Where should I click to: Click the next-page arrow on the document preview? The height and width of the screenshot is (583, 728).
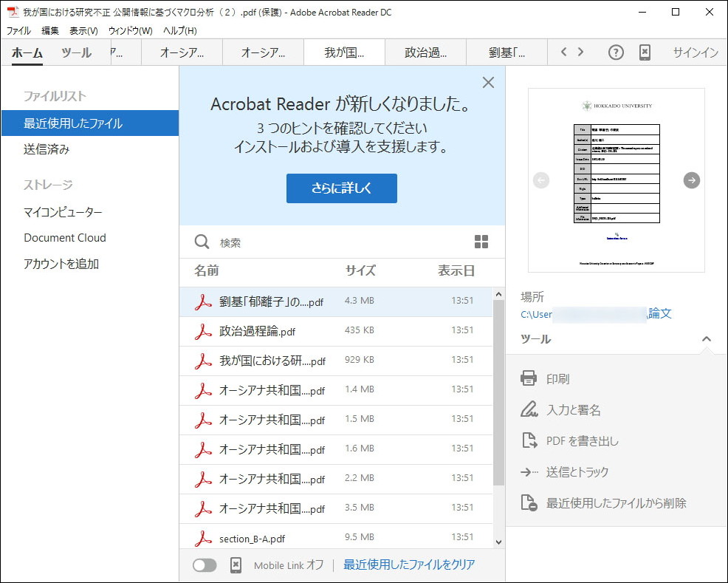pos(691,180)
